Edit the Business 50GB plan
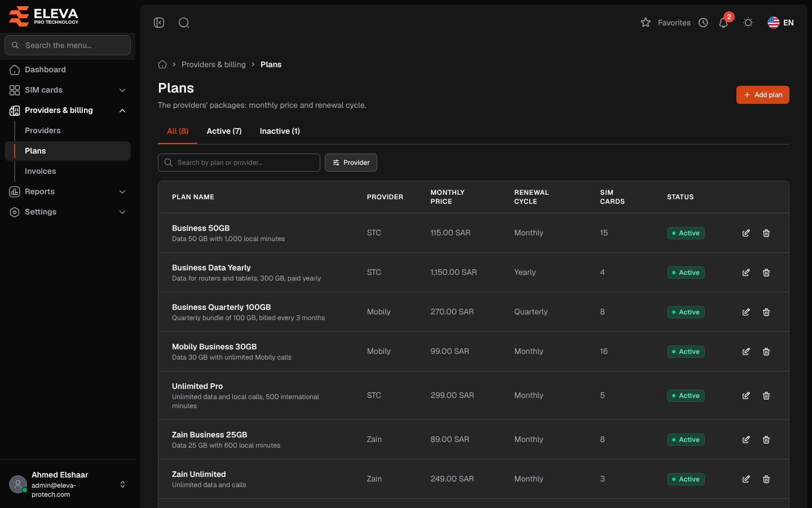Viewport: 812px width, 508px height. (746, 233)
